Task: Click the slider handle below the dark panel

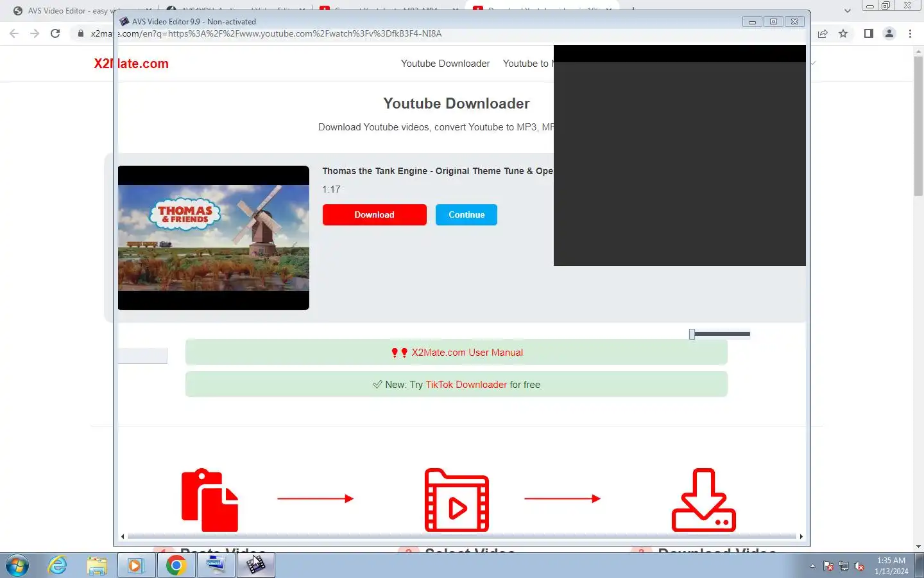Action: tap(692, 334)
